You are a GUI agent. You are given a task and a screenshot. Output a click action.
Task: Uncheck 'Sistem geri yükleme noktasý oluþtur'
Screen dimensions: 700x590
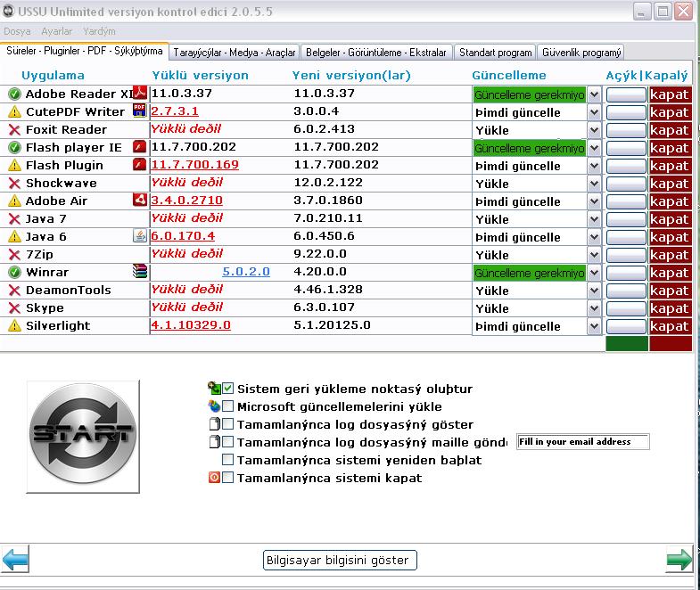pos(227,389)
